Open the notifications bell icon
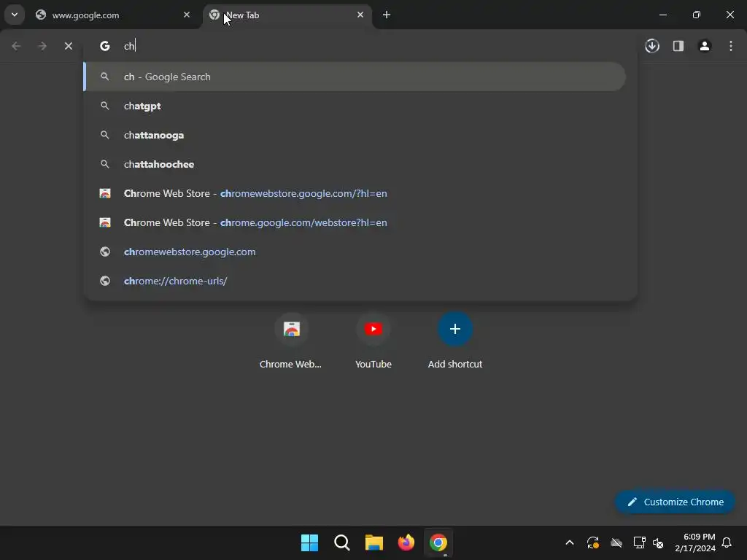This screenshot has height=560, width=747. pyautogui.click(x=727, y=542)
